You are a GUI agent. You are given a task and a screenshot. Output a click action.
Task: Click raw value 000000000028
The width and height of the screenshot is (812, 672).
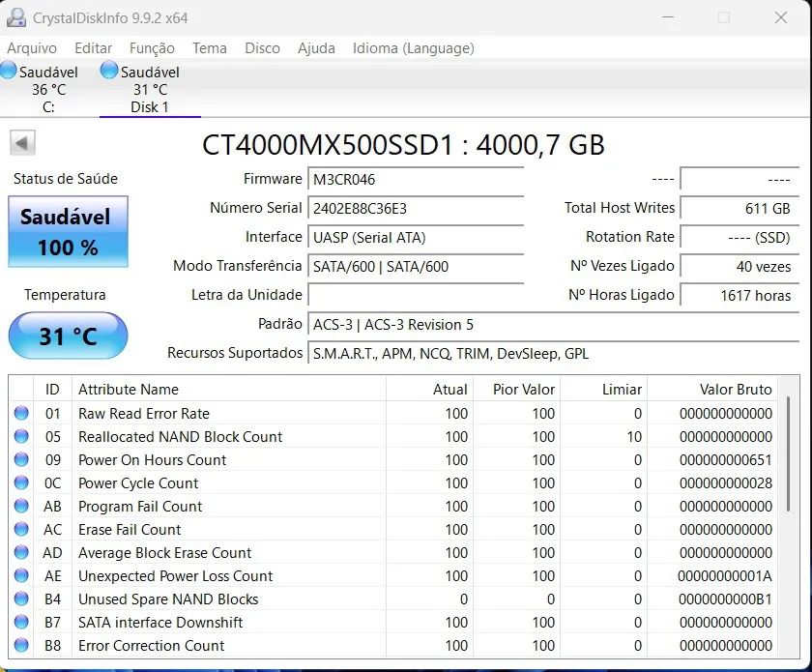726,482
